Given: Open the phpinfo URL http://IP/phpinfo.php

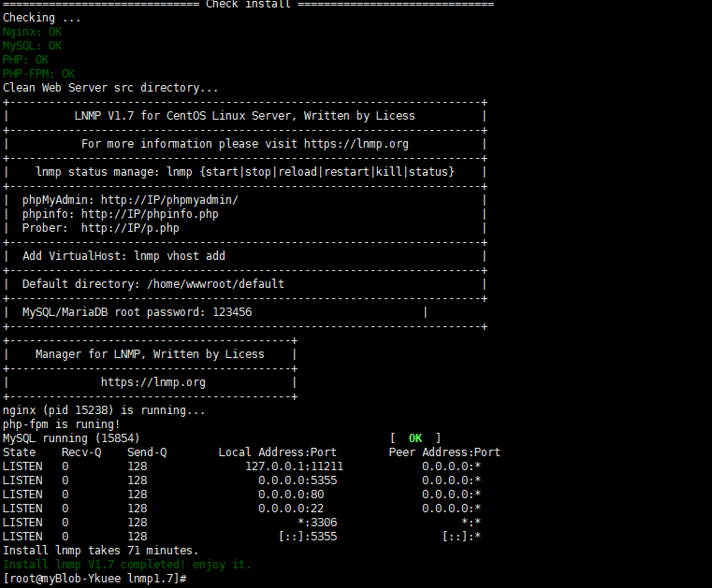Looking at the screenshot, I should coord(150,215).
